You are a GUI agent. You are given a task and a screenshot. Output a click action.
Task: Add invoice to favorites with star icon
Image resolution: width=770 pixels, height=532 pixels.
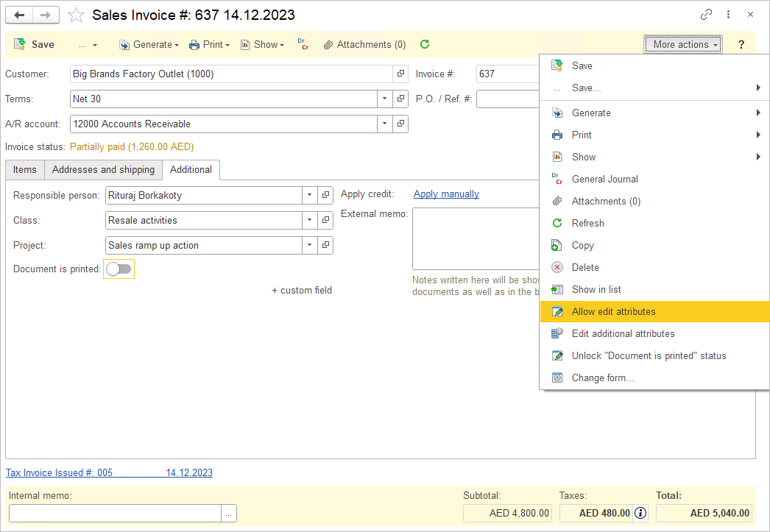coord(76,15)
